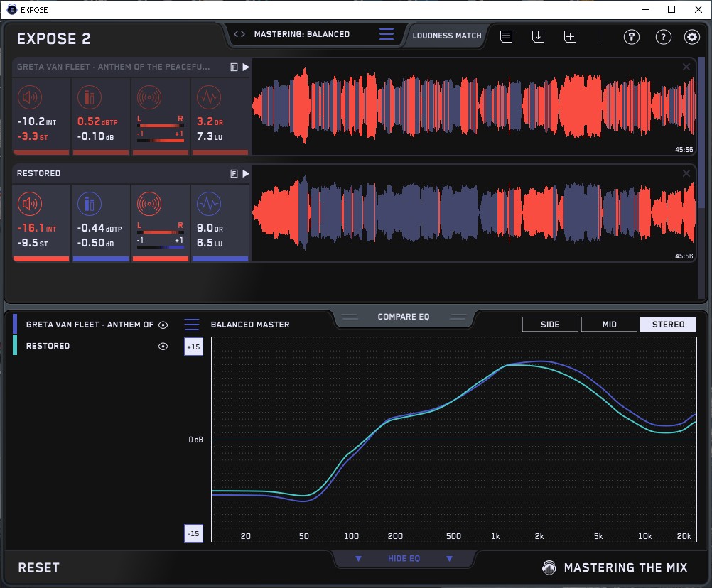Open the preset list hamburger menu
The image size is (712, 588).
point(387,34)
